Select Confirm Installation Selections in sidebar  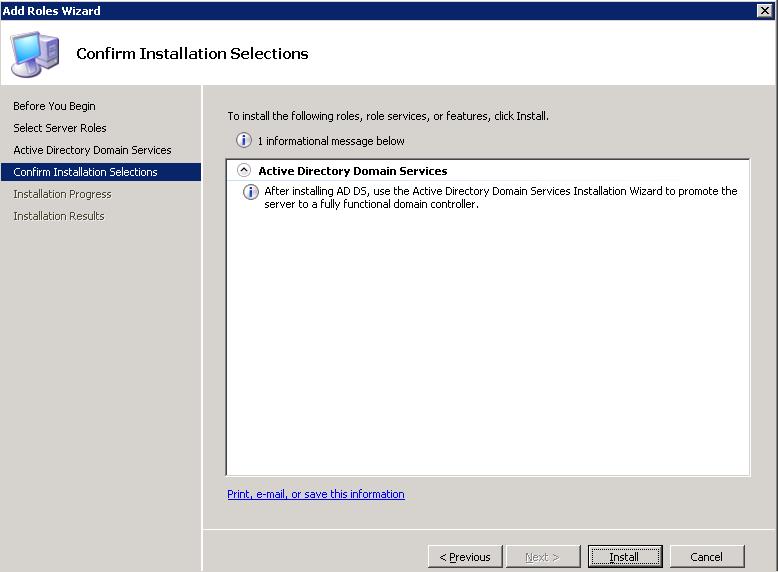(101, 172)
